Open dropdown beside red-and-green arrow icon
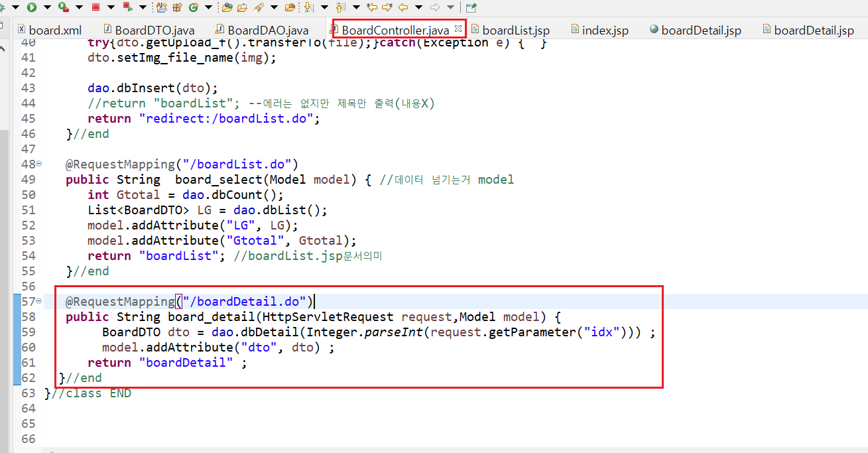The height and width of the screenshot is (453, 868). tap(143, 7)
